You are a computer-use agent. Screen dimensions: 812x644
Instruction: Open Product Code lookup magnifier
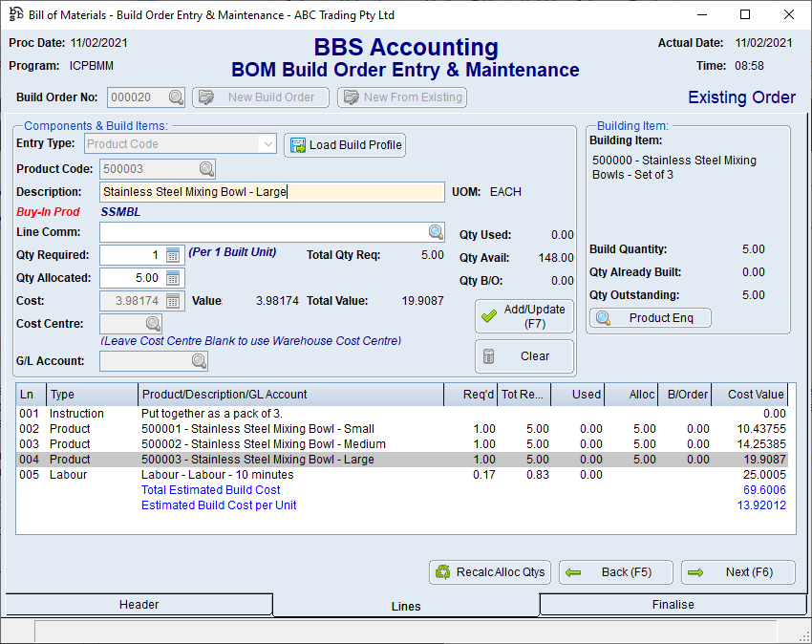206,169
